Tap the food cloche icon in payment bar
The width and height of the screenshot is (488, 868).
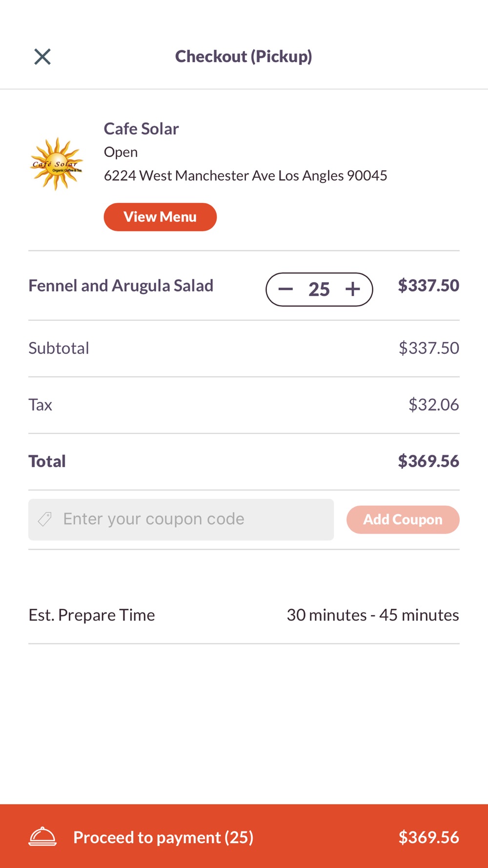pyautogui.click(x=42, y=837)
